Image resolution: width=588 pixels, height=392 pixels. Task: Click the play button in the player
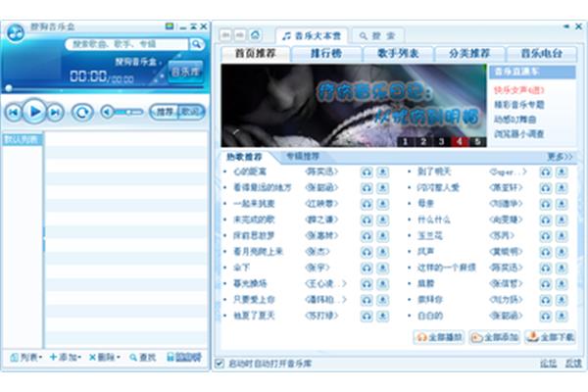pyautogui.click(x=34, y=112)
